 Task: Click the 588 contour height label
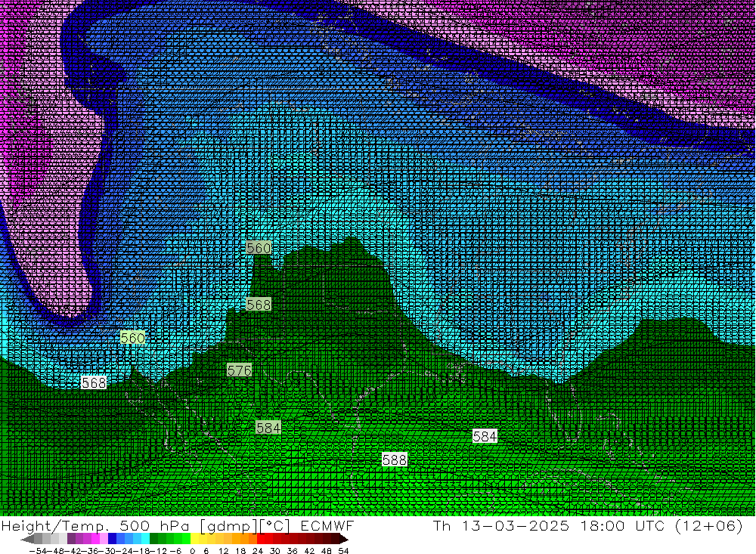[395, 460]
